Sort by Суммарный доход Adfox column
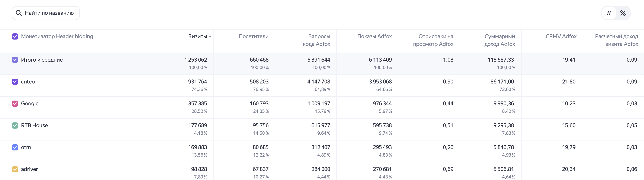The width and height of the screenshot is (644, 180). (x=500, y=40)
